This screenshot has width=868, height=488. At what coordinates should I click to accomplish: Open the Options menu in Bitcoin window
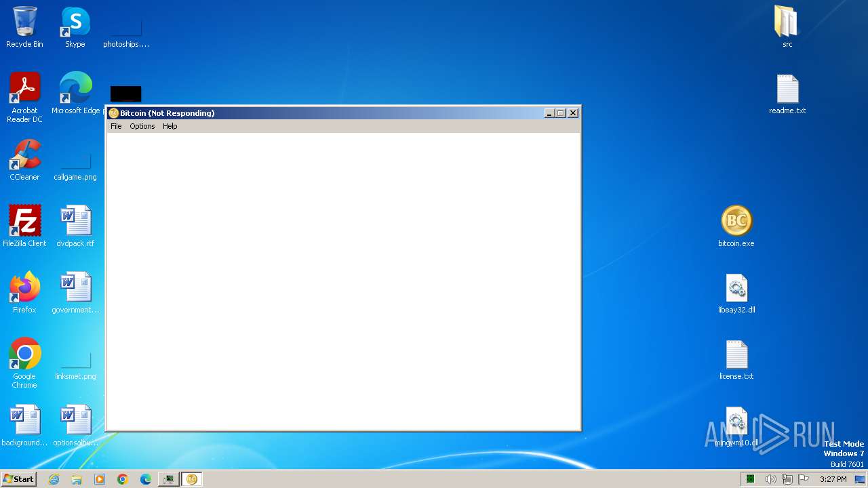coord(142,126)
